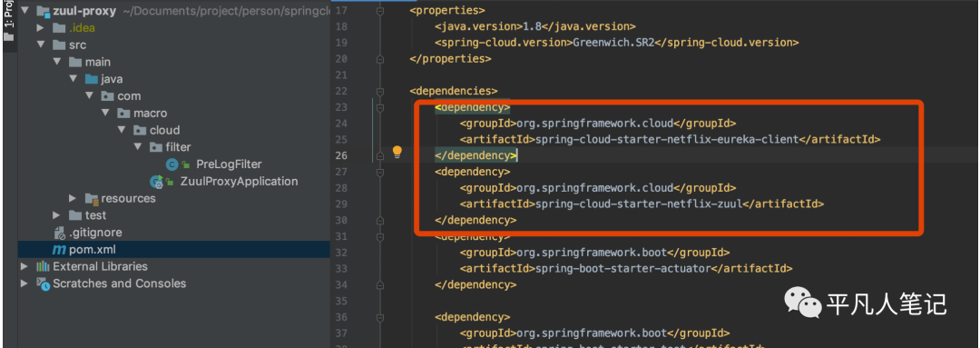Click the zuul-proxy module folder icon
This screenshot has width=980, height=348.
click(44, 11)
